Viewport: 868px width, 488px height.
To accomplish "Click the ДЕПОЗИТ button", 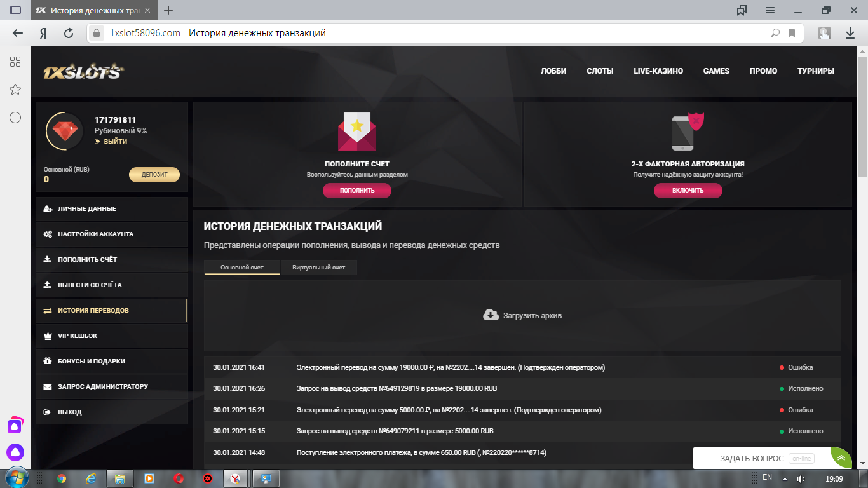I will pos(154,175).
